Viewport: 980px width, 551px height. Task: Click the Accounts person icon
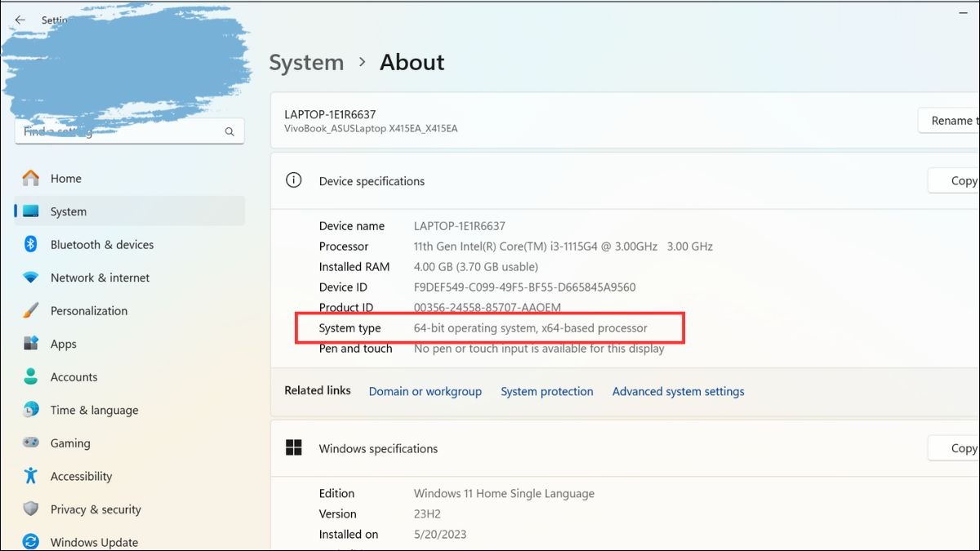pyautogui.click(x=31, y=376)
